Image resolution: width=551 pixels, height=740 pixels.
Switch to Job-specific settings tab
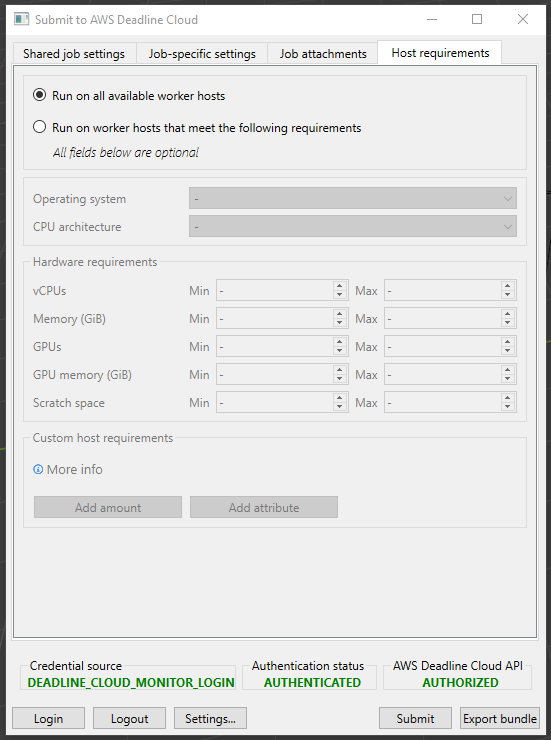202,54
